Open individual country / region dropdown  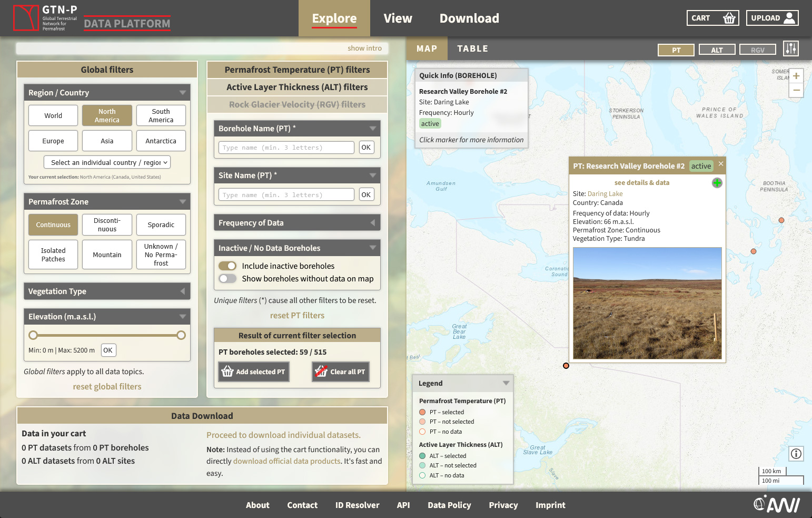107,163
